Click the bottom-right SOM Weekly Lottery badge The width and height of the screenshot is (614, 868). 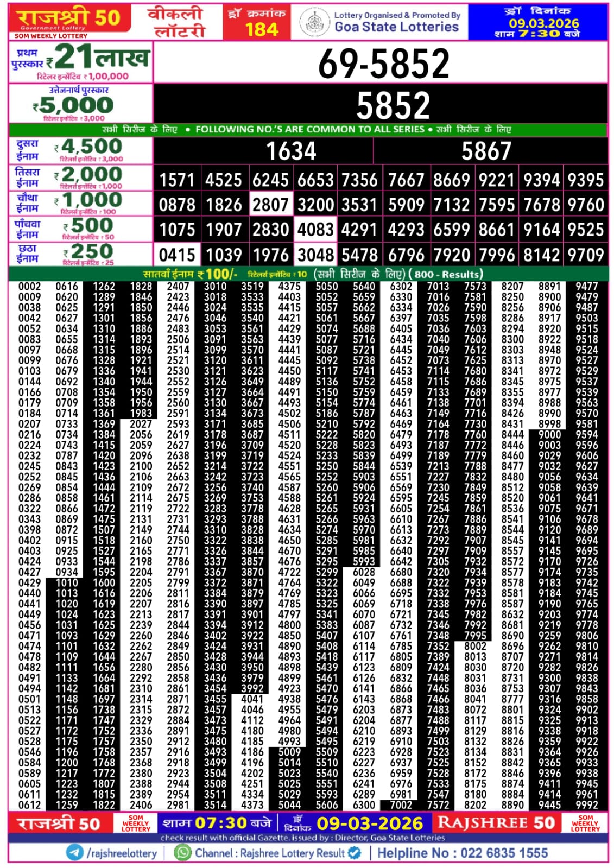585,823
